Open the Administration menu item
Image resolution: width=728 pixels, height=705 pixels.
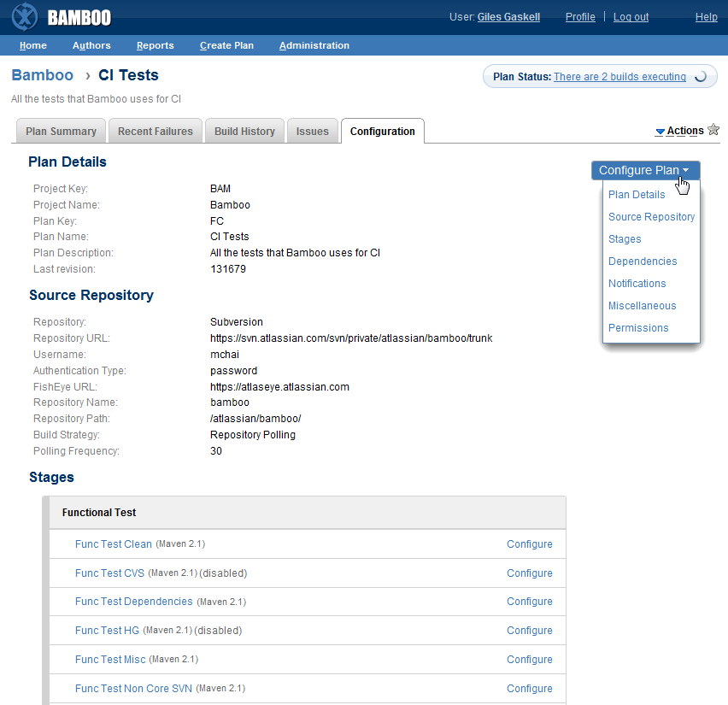[x=314, y=45]
